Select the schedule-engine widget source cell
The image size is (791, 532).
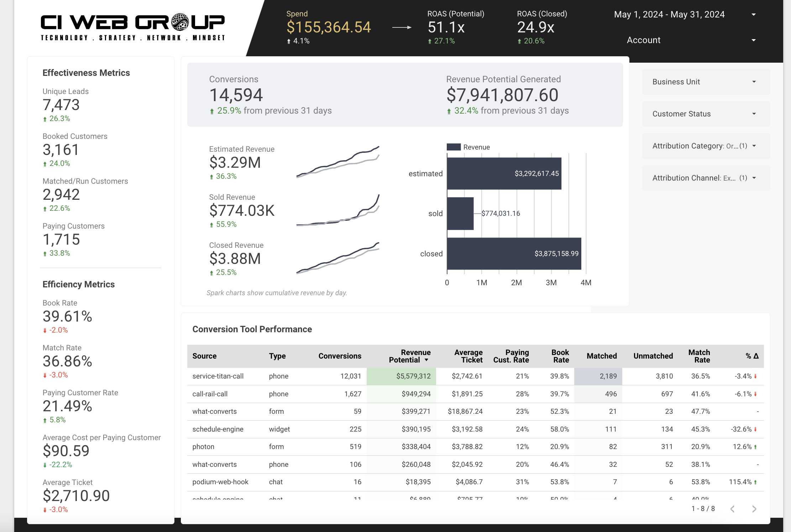pyautogui.click(x=218, y=429)
